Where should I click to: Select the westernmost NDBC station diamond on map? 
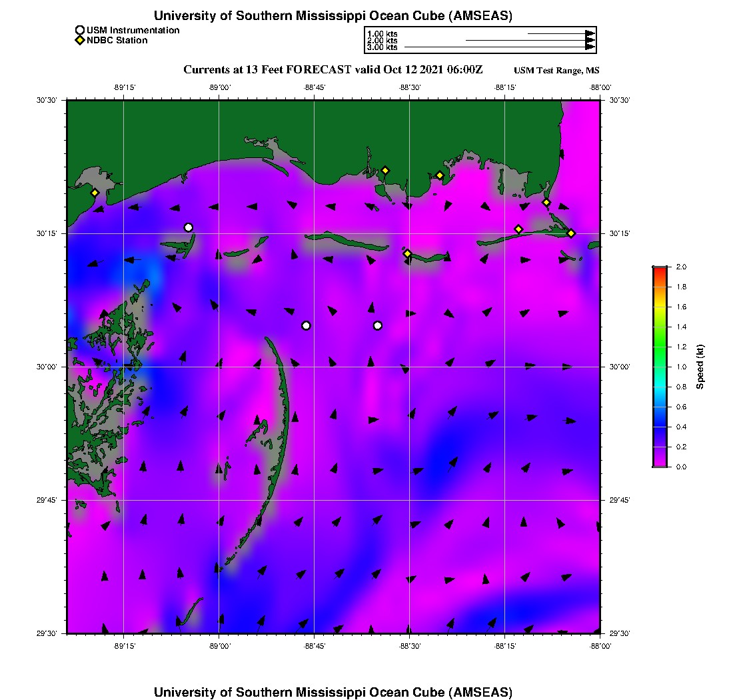click(x=95, y=193)
